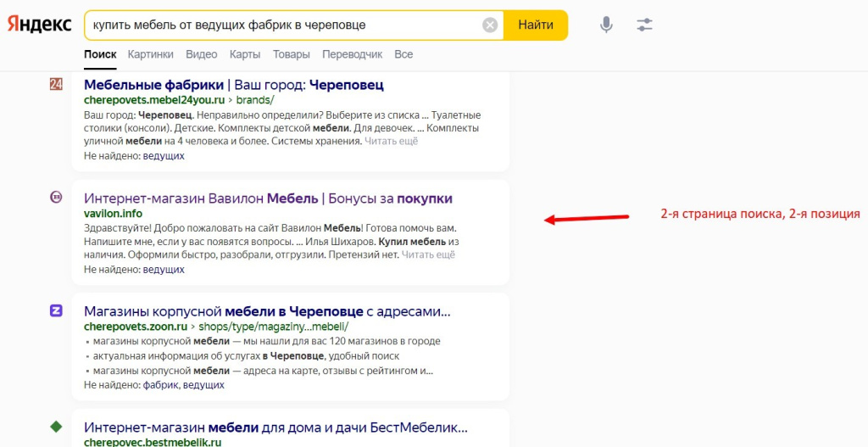This screenshot has height=447, width=868.
Task: Open the Карты tab
Action: tap(245, 54)
